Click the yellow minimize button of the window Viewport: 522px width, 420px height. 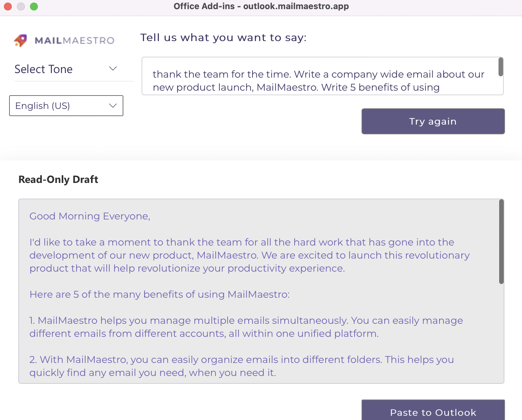coord(21,6)
